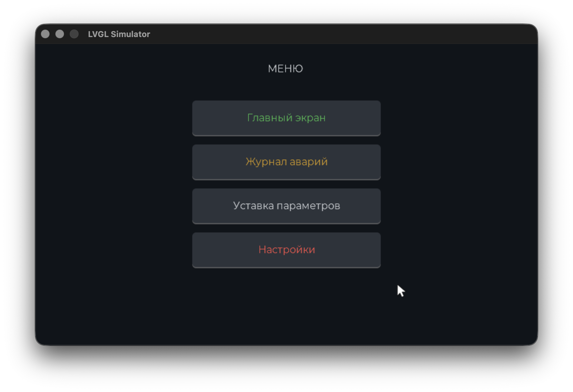Choose the first menu item in list

pyautogui.click(x=286, y=118)
